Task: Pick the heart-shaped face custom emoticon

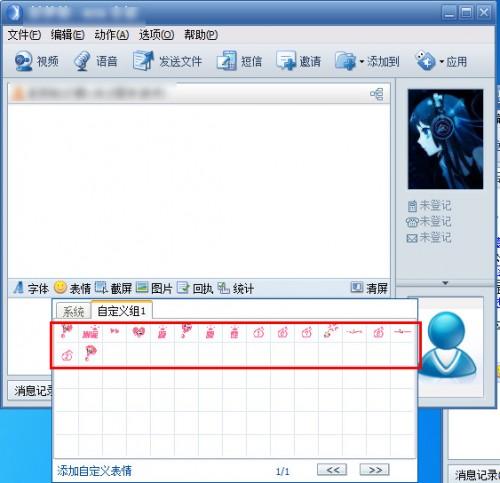Action: [x=139, y=332]
